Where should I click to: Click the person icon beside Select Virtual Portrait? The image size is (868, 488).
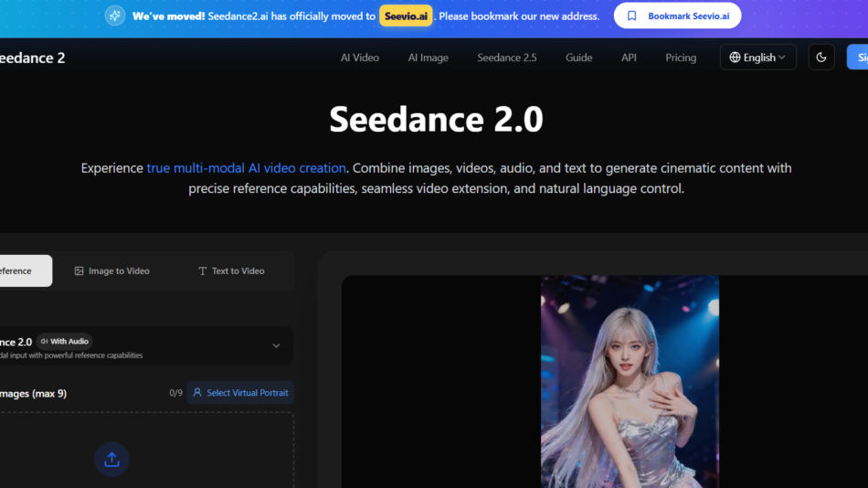[x=197, y=392]
